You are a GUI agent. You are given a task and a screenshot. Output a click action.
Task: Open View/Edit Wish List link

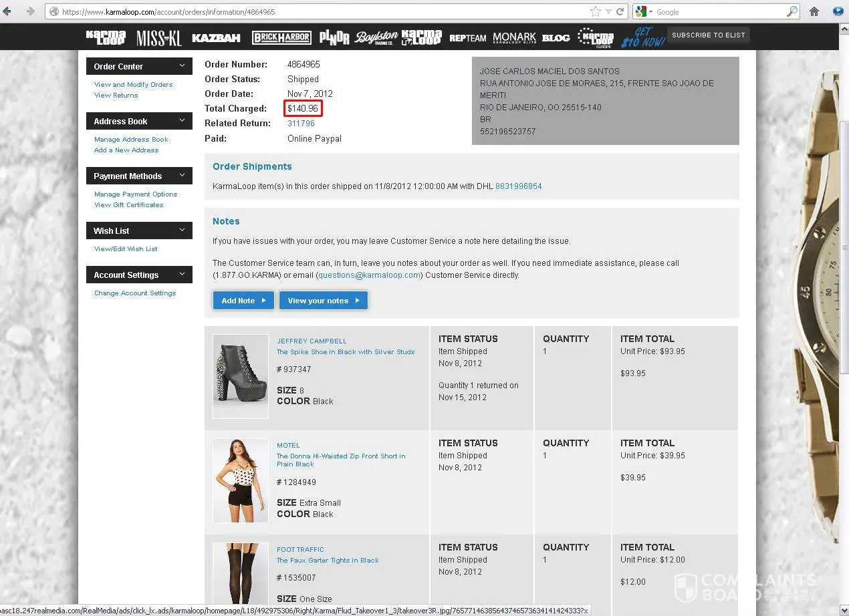tap(126, 249)
